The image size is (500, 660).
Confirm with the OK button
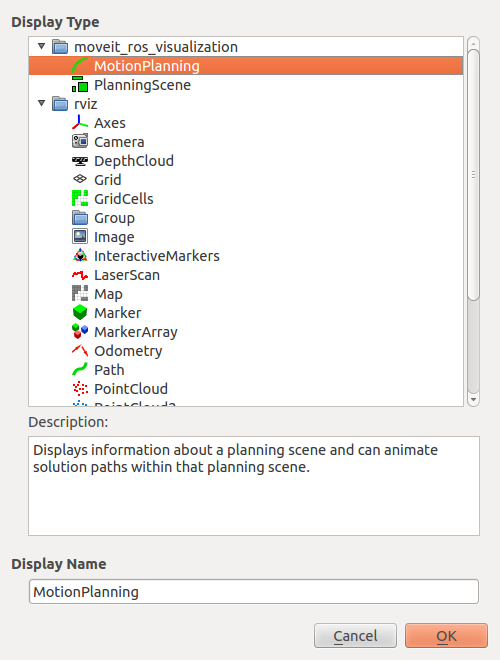446,636
